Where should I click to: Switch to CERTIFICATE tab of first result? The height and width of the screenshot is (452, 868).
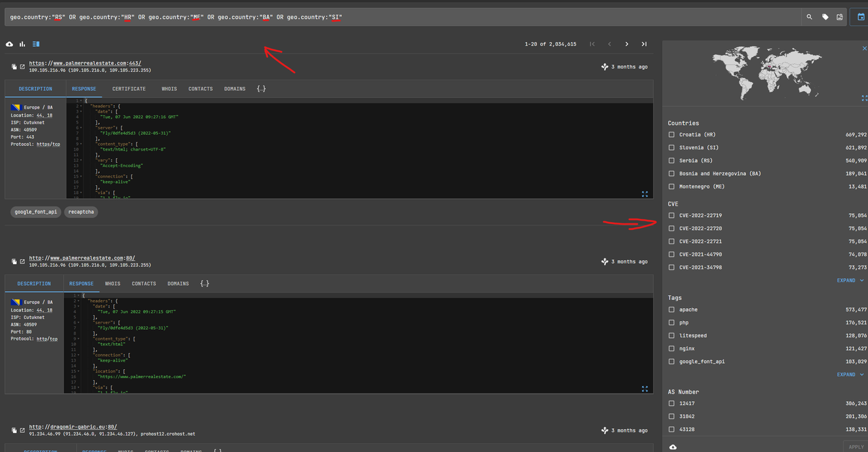129,89
